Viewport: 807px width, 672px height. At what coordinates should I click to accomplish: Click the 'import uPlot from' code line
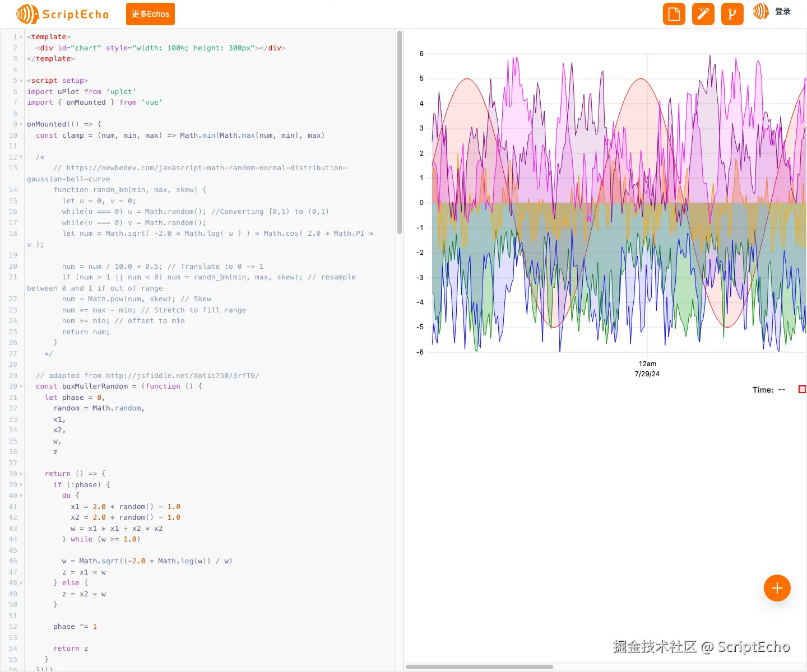(x=82, y=92)
